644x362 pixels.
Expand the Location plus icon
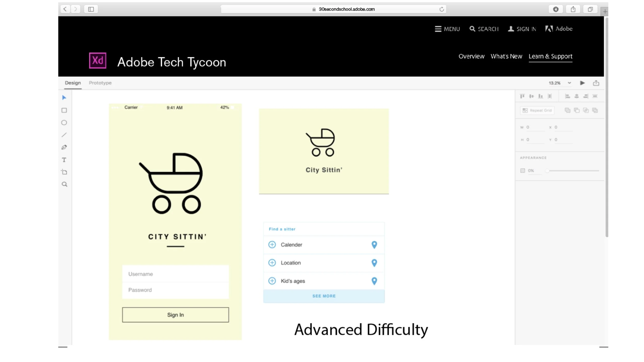(272, 263)
